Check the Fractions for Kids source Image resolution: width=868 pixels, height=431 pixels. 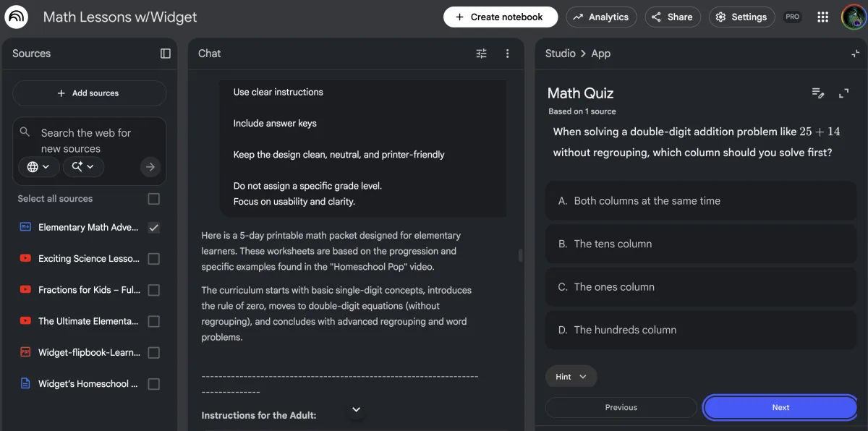(153, 290)
